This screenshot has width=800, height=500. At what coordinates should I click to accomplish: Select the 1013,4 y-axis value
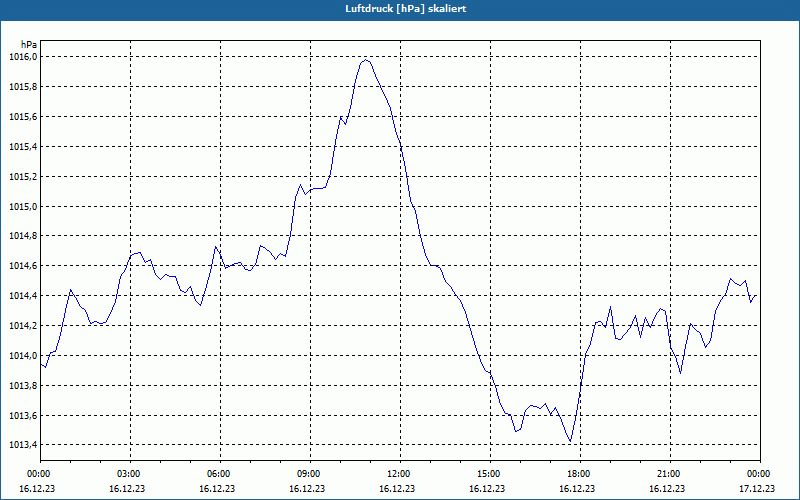point(23,445)
